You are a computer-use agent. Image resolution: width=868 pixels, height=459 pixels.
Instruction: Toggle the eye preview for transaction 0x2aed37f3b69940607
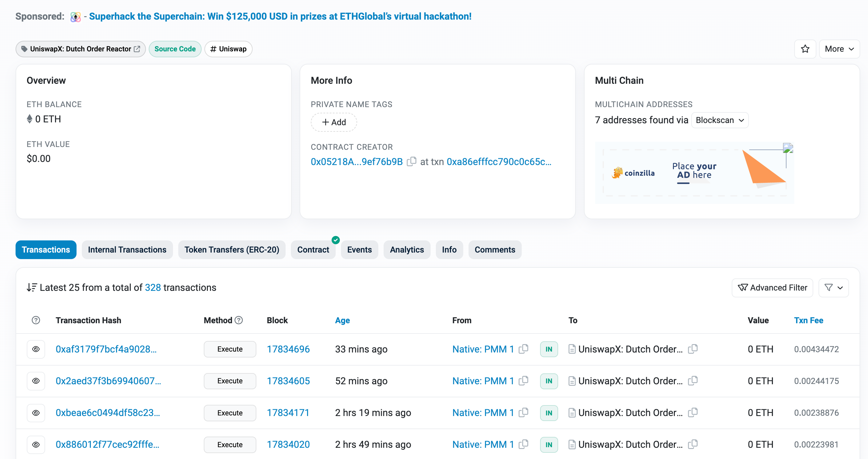(36, 381)
